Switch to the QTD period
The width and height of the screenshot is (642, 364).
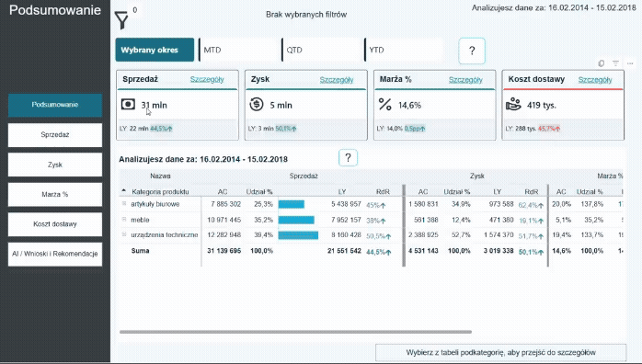point(322,50)
